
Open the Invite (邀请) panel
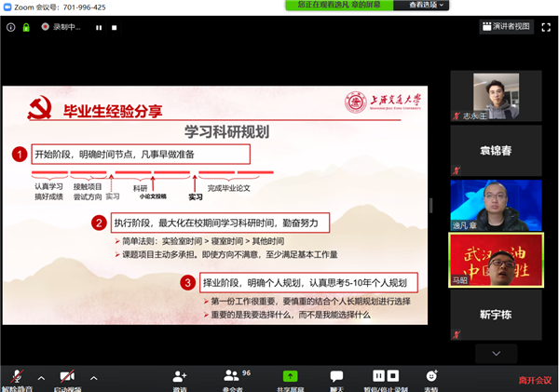point(179,377)
